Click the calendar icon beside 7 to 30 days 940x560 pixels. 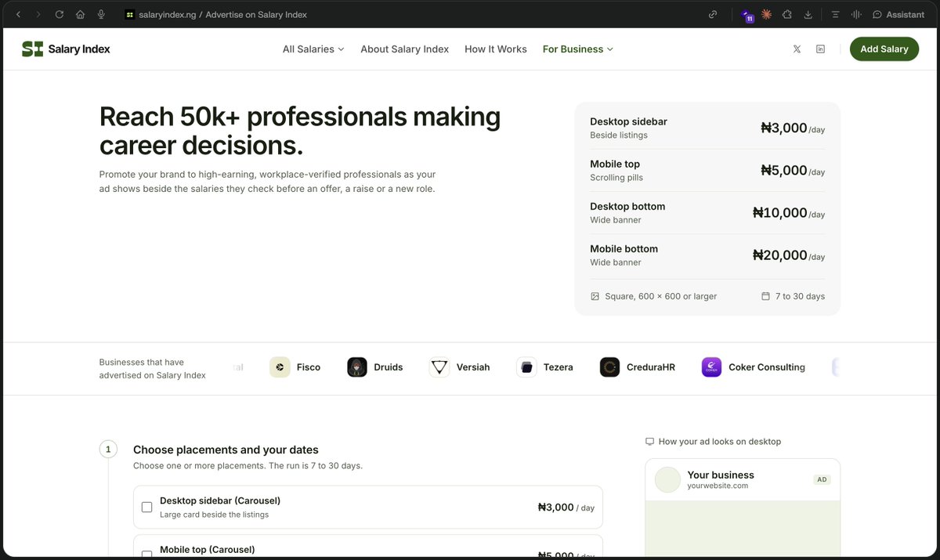765,296
